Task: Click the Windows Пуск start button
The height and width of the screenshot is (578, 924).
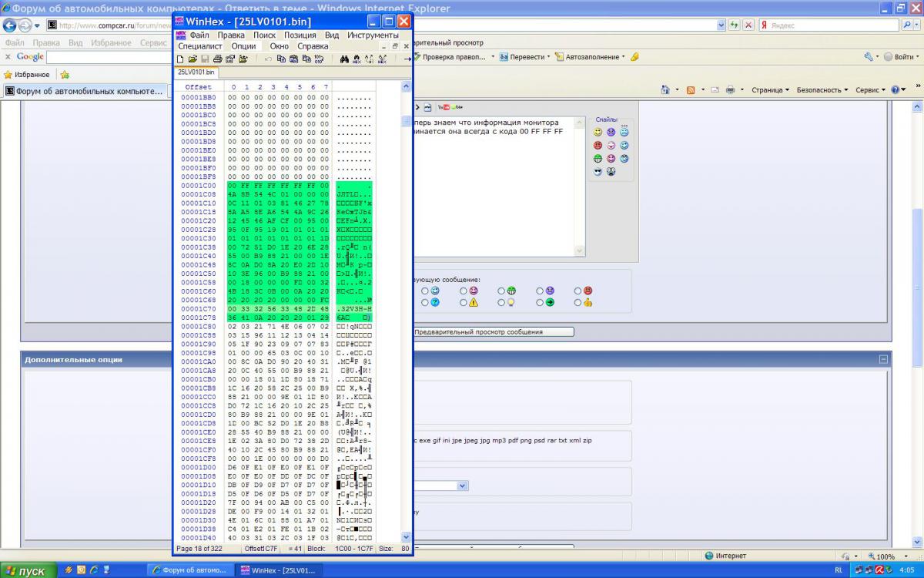Action: point(28,571)
